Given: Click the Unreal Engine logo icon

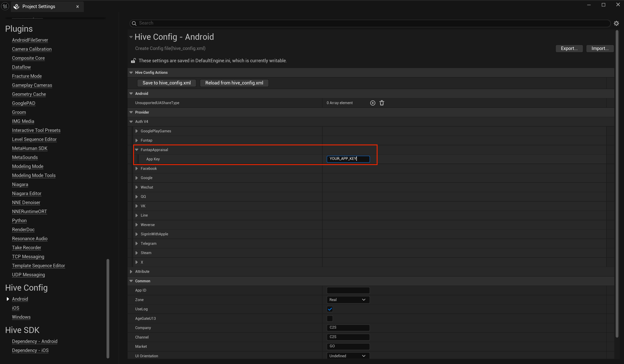Looking at the screenshot, I should click(5, 6).
